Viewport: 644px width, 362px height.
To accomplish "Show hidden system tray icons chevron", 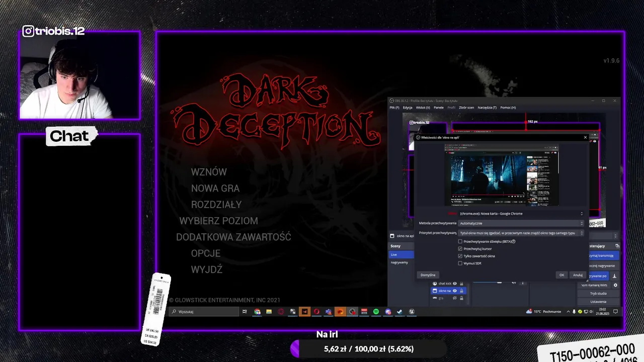I will pyautogui.click(x=569, y=312).
